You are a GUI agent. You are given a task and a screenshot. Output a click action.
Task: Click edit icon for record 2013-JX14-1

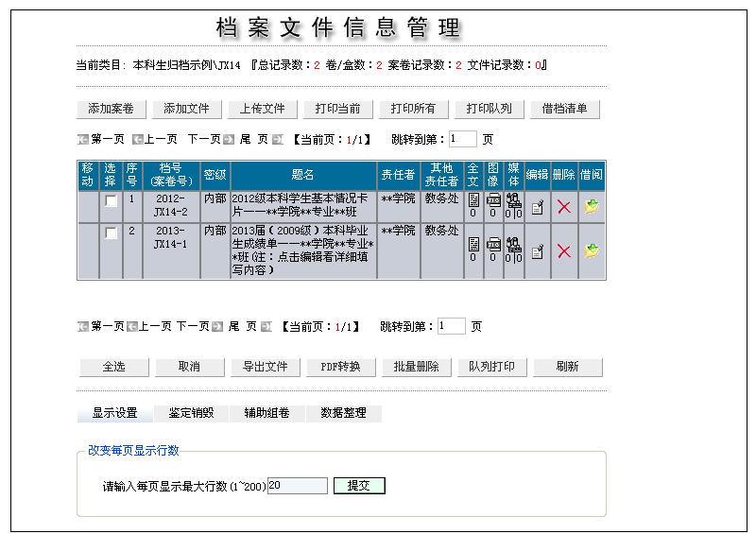(x=537, y=250)
